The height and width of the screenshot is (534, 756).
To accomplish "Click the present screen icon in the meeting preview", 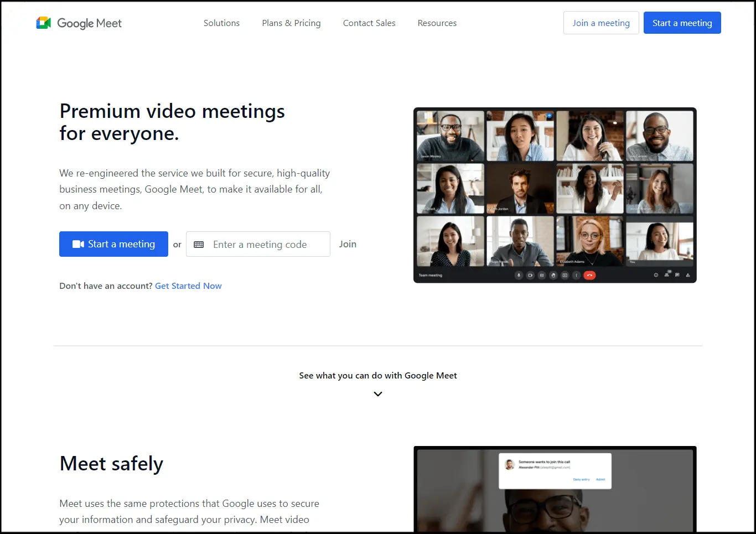I will click(565, 275).
